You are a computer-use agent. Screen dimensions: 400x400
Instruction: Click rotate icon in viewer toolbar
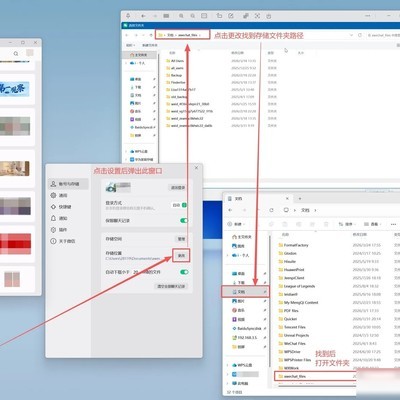coord(219,16)
